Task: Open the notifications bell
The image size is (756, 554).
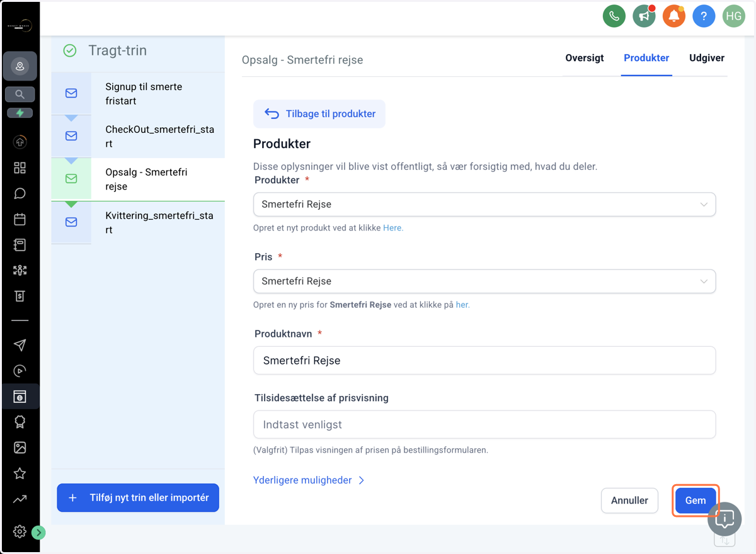Action: tap(674, 16)
